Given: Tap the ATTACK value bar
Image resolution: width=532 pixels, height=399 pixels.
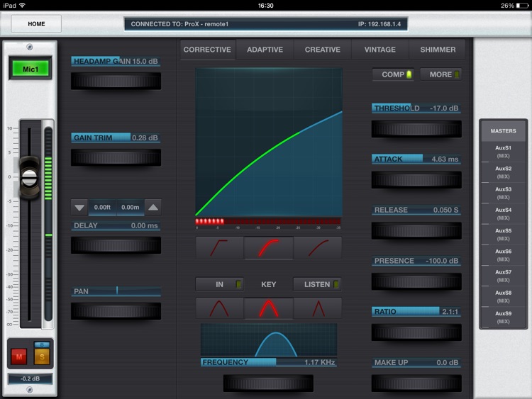Looking at the screenshot, I should click(x=416, y=159).
